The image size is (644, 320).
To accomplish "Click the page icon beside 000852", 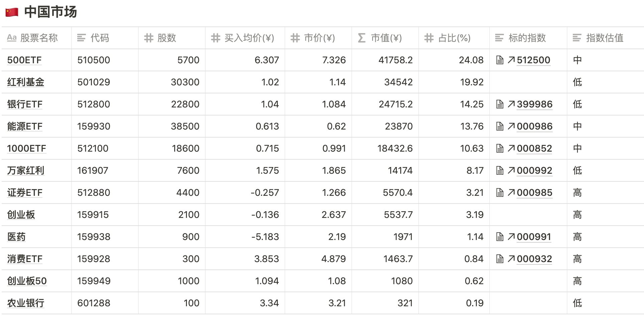I will 500,149.
